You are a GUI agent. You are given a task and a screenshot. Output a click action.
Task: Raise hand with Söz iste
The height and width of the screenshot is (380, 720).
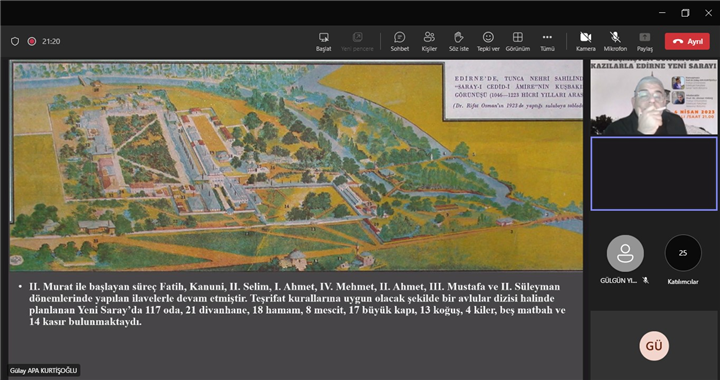click(x=458, y=41)
